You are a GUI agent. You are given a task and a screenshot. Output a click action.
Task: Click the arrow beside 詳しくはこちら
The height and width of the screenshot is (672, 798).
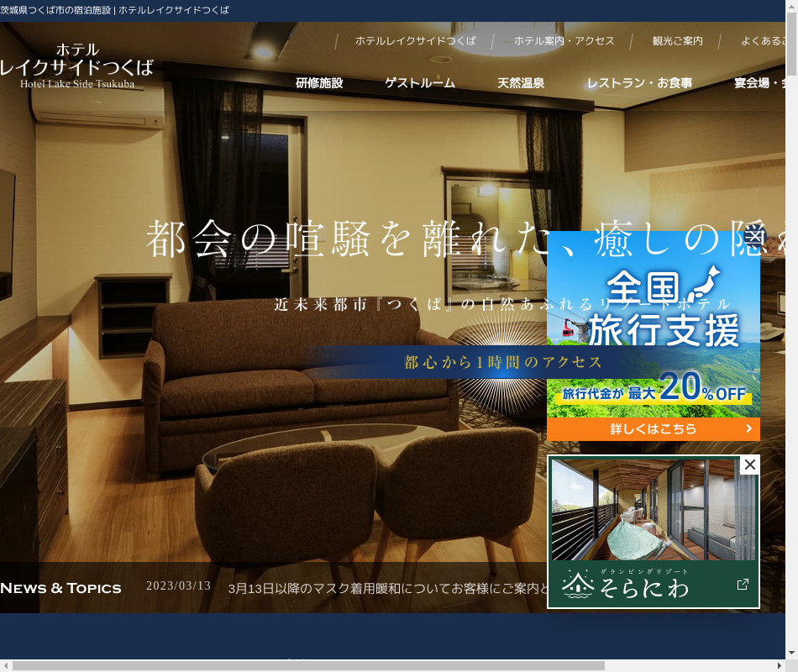[748, 429]
